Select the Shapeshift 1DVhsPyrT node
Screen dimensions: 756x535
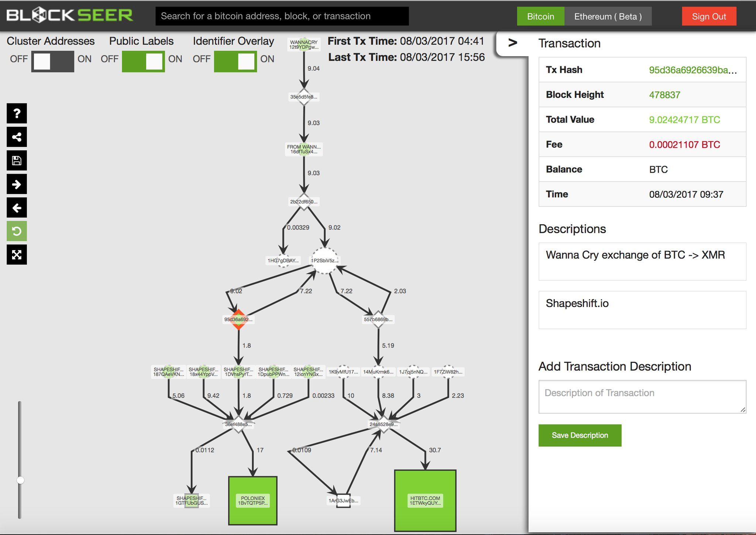click(x=238, y=372)
